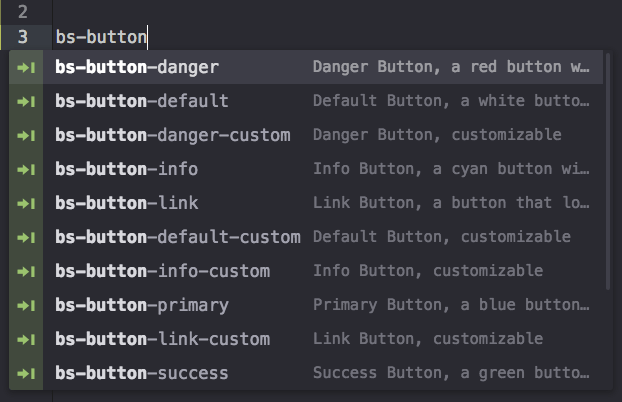The width and height of the screenshot is (622, 402).
Task: Click snippet icon beside bs-button-default
Action: click(26, 102)
